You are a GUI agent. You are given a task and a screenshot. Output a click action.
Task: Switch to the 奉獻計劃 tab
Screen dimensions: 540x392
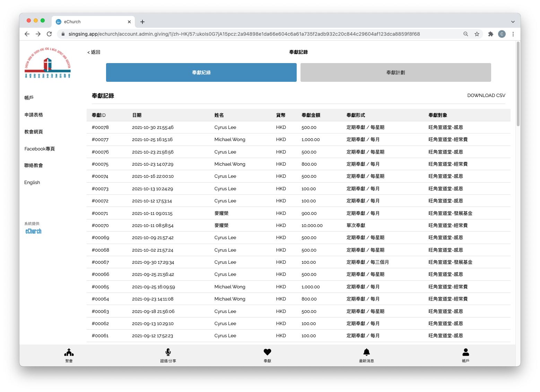395,72
